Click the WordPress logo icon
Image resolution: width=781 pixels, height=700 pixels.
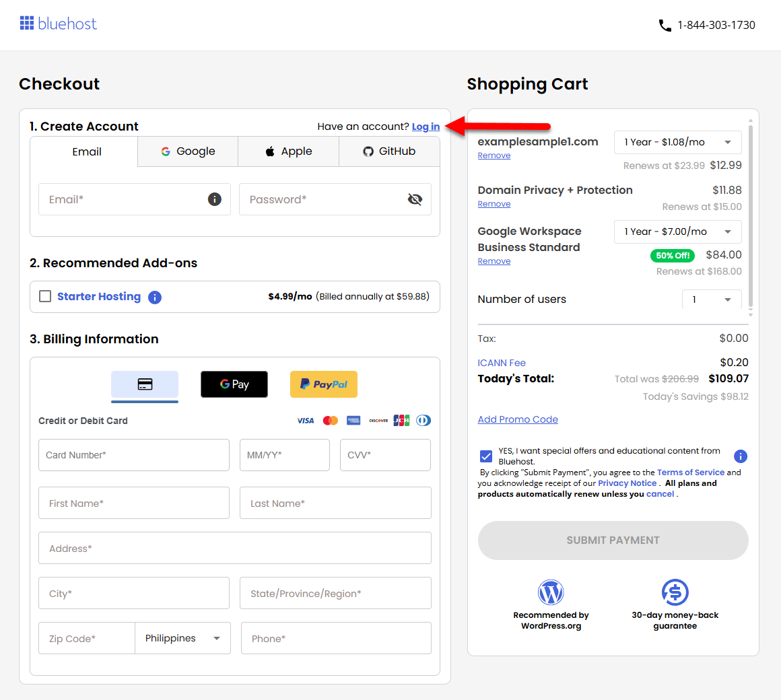(551, 592)
